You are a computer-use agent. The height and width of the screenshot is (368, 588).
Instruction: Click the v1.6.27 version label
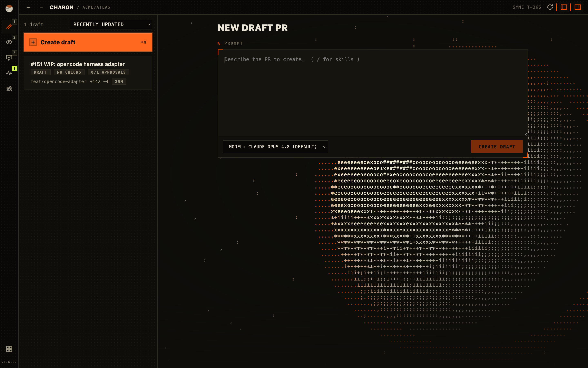(9, 362)
